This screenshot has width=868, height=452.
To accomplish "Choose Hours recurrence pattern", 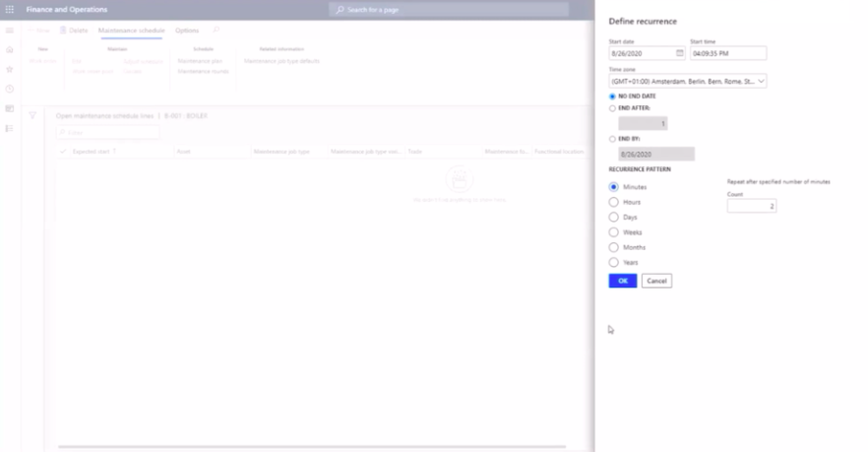I will point(613,202).
